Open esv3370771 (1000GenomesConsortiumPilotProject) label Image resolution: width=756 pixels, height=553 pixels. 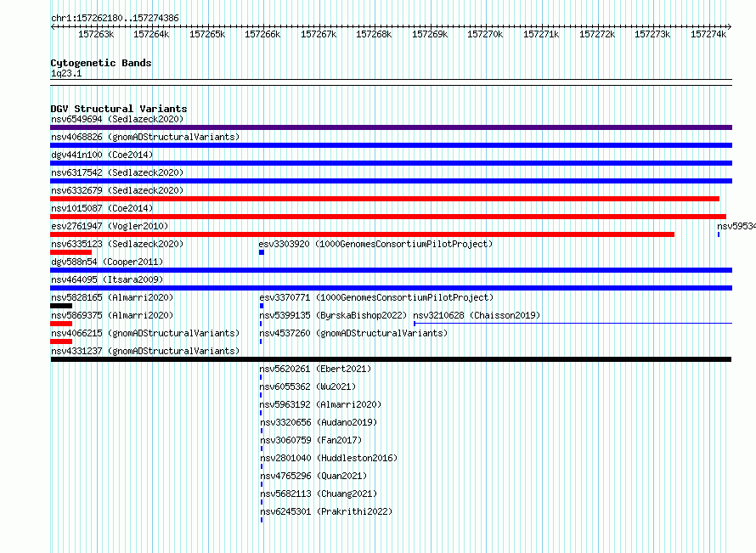[376, 297]
